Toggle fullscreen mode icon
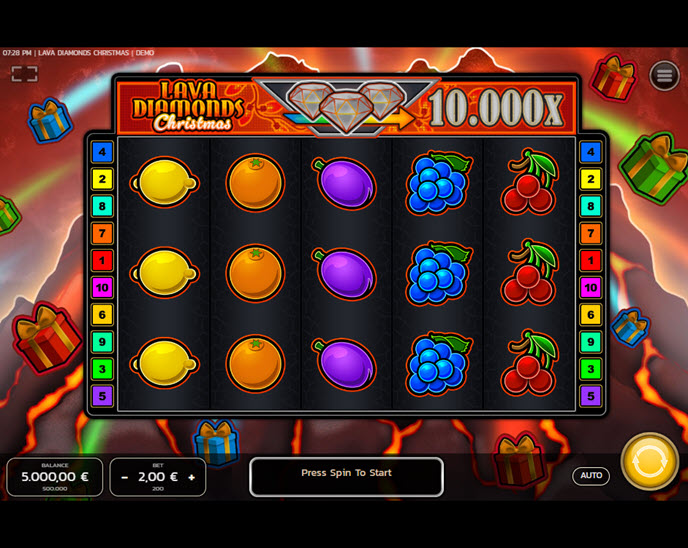Viewport: 688px width, 548px height. pyautogui.click(x=25, y=74)
